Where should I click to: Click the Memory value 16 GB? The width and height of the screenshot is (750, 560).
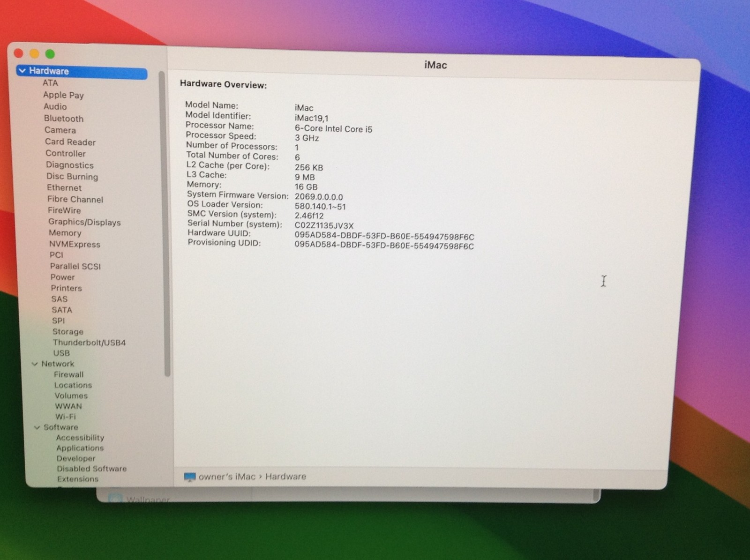[306, 187]
